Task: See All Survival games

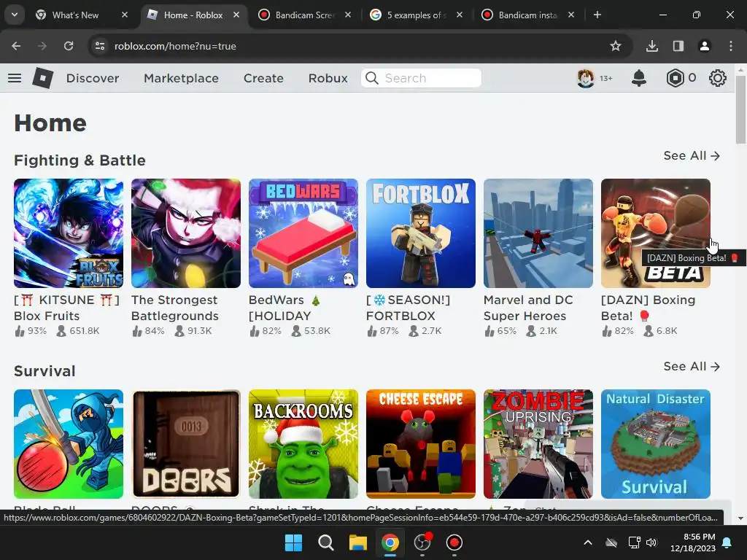Action: (692, 367)
